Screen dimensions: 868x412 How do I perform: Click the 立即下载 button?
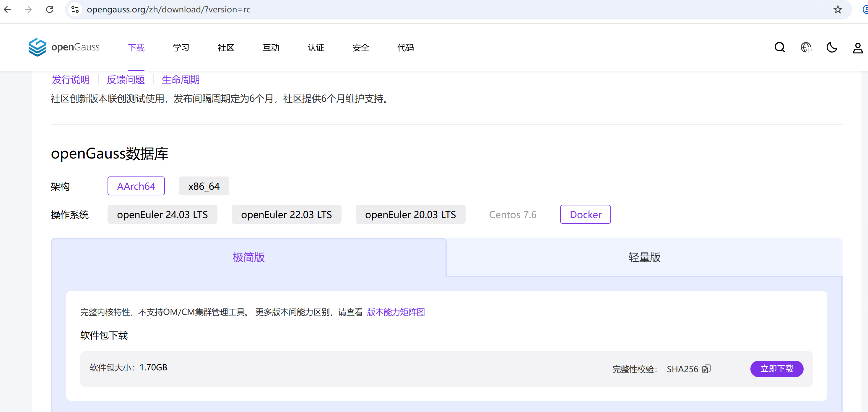point(777,369)
